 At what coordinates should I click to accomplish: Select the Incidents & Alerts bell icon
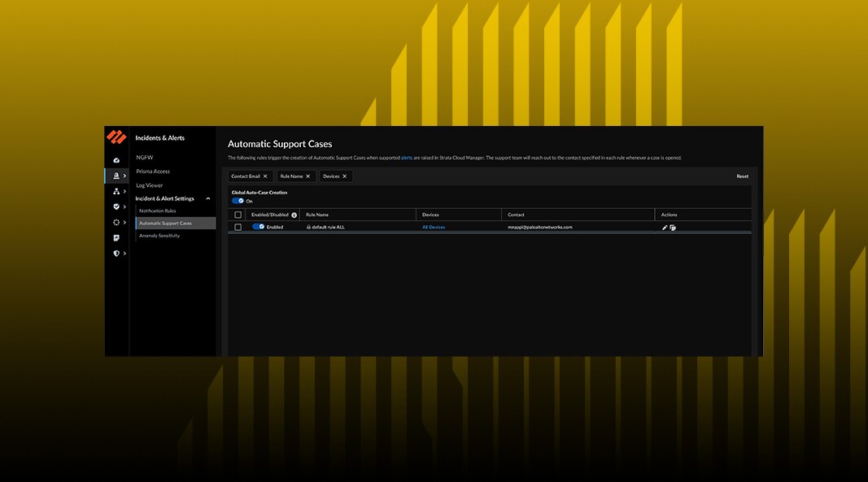tap(116, 176)
